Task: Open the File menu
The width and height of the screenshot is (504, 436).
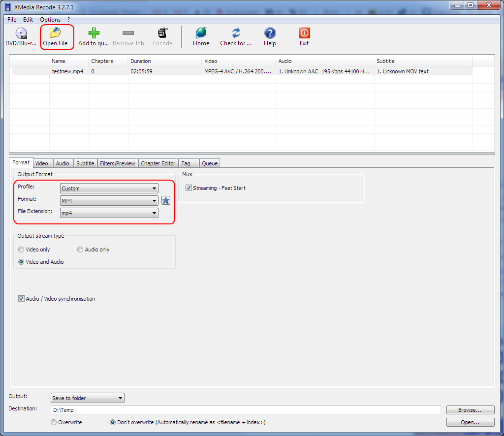Action: point(12,20)
